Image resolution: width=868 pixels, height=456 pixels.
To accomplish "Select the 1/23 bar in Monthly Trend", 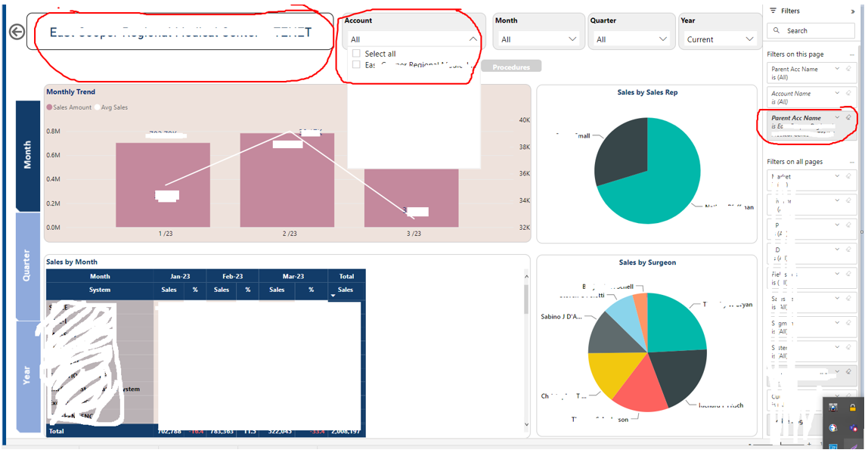I will (163, 185).
